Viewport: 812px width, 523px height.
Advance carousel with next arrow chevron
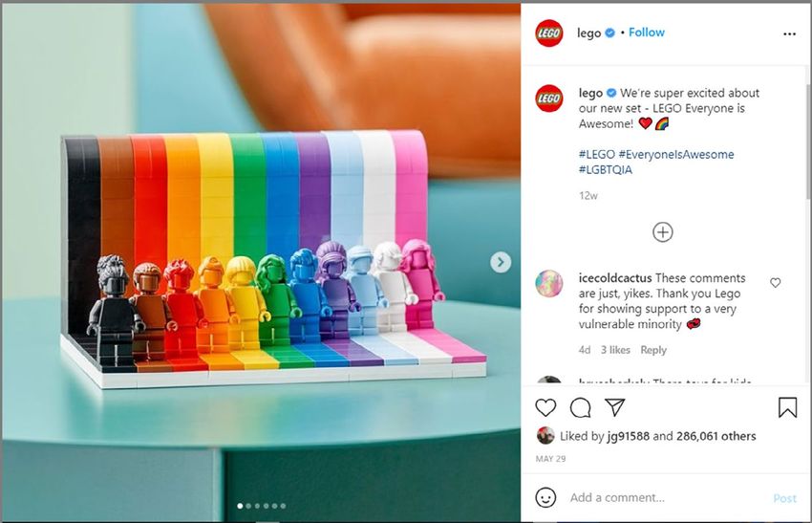pyautogui.click(x=501, y=262)
